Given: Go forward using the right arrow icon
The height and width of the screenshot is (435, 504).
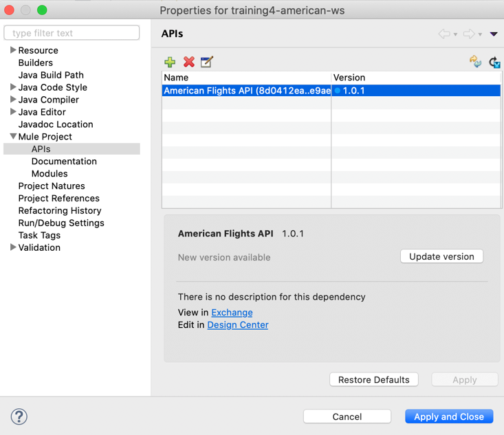Looking at the screenshot, I should tap(469, 34).
